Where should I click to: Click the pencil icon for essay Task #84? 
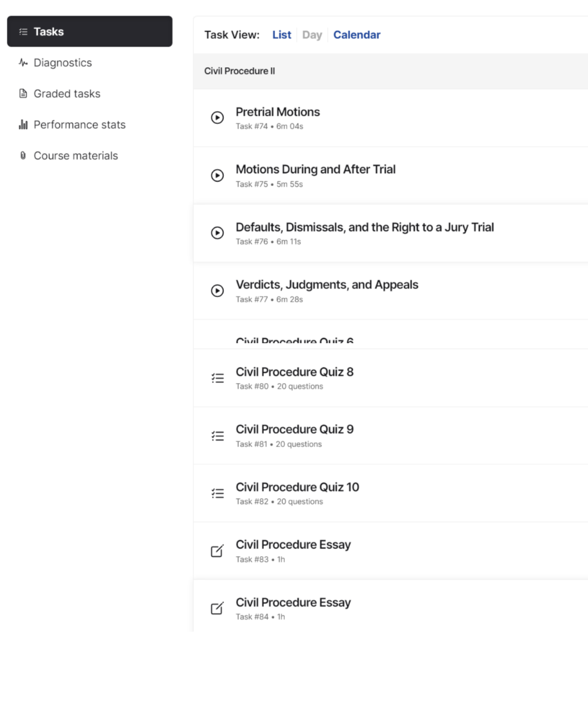[x=218, y=608]
